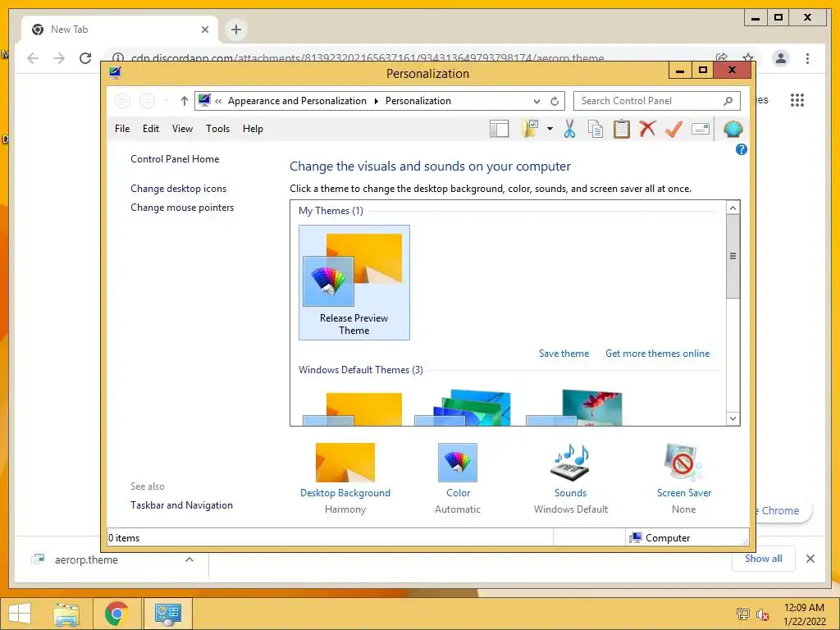This screenshot has height=630, width=840.
Task: Click Appearance and Personalization breadcrumb
Action: click(297, 101)
